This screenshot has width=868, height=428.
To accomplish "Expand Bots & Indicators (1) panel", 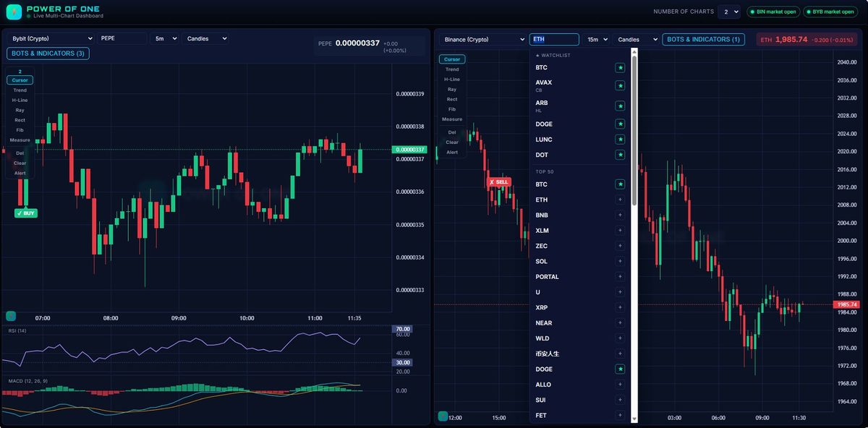I will 703,40.
